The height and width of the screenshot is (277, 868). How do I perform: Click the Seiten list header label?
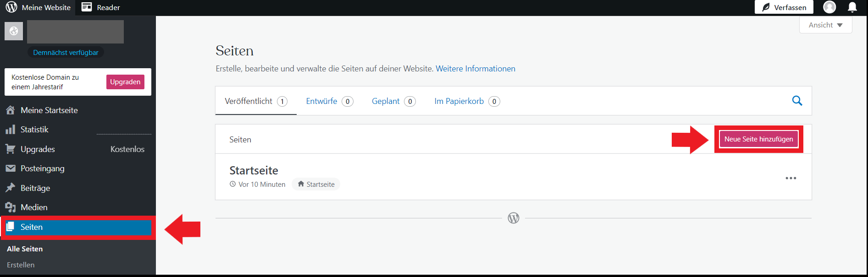point(240,140)
